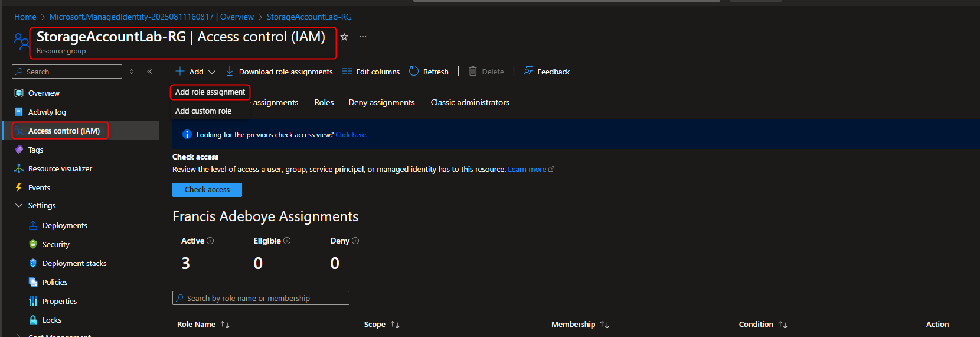The height and width of the screenshot is (337, 980).
Task: Follow the 'Click here.' link
Action: [x=351, y=135]
